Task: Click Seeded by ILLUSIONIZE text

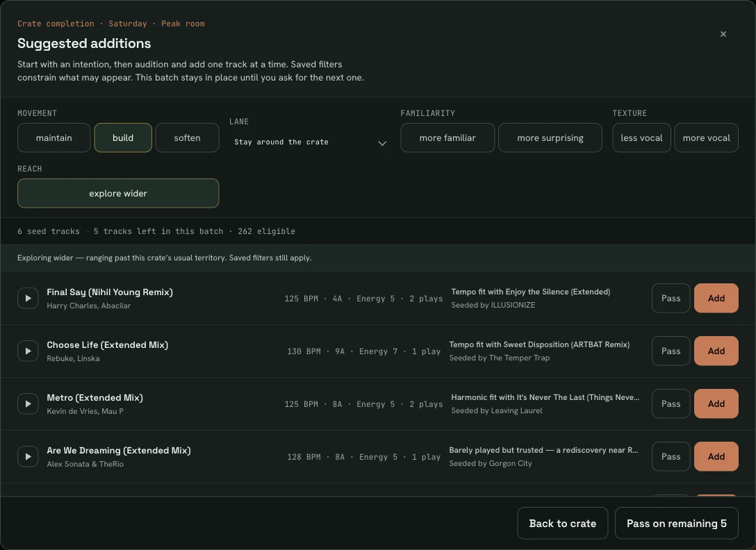Action: pyautogui.click(x=493, y=305)
